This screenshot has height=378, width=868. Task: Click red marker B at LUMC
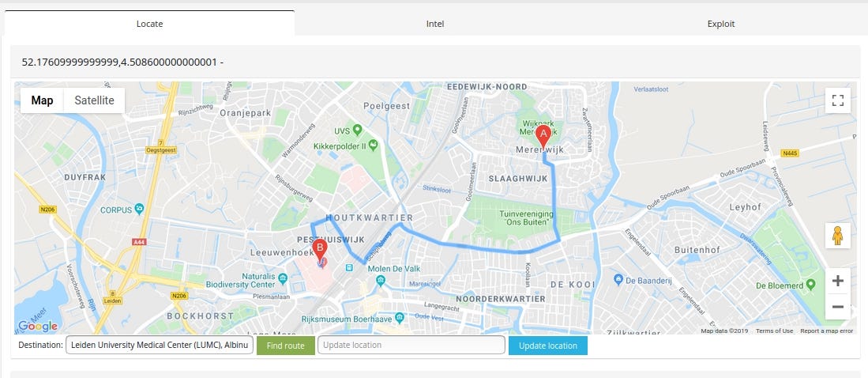click(319, 251)
